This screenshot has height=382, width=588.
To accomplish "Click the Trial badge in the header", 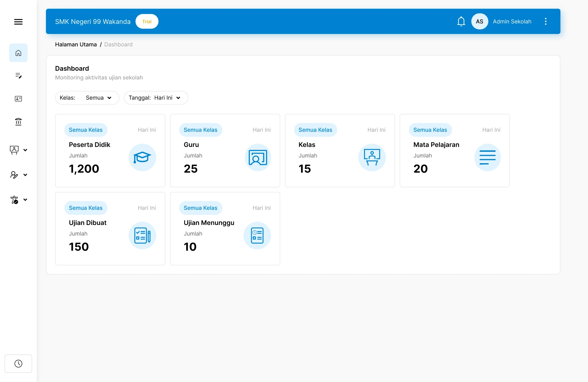I will point(147,21).
